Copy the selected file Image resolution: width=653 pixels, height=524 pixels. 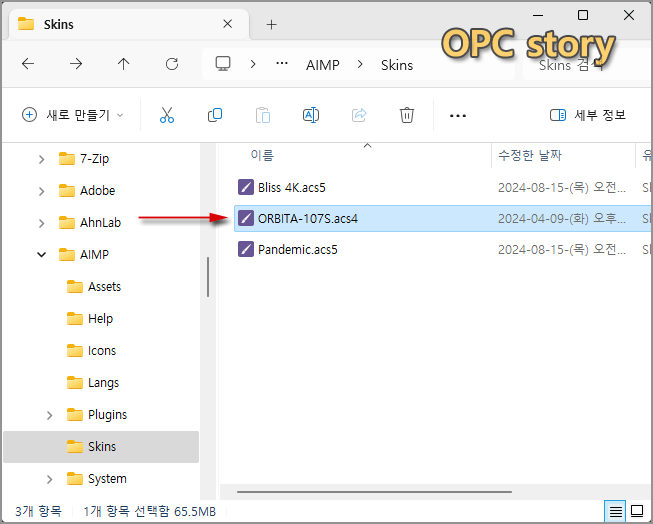click(215, 115)
